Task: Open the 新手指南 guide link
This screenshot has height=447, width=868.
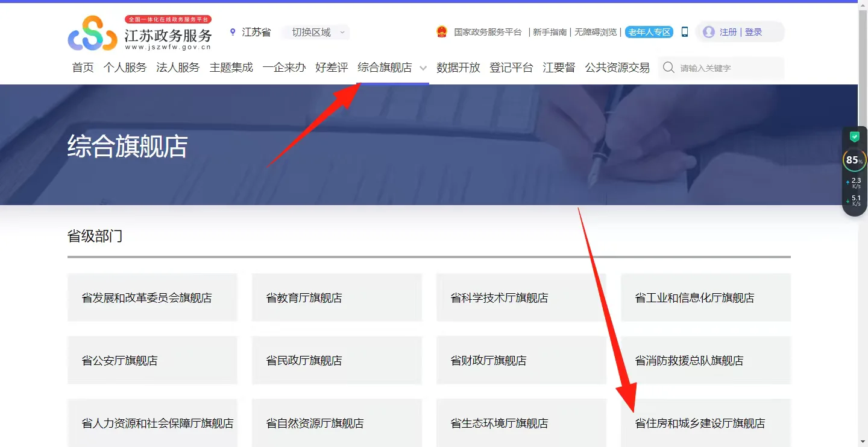Action: click(551, 32)
